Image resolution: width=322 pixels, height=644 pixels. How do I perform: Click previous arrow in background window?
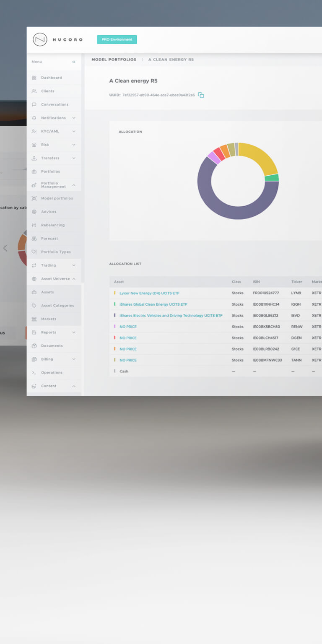[x=5, y=248]
